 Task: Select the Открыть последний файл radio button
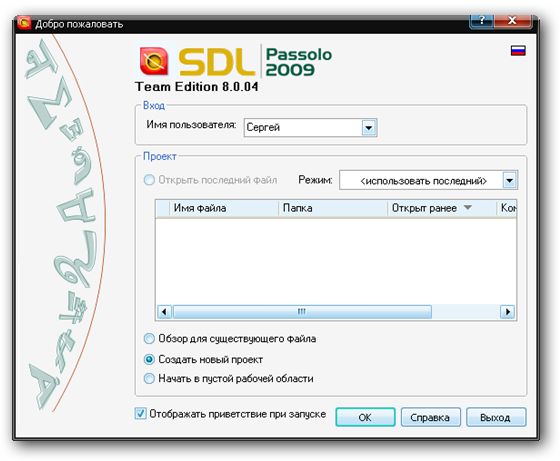[149, 180]
